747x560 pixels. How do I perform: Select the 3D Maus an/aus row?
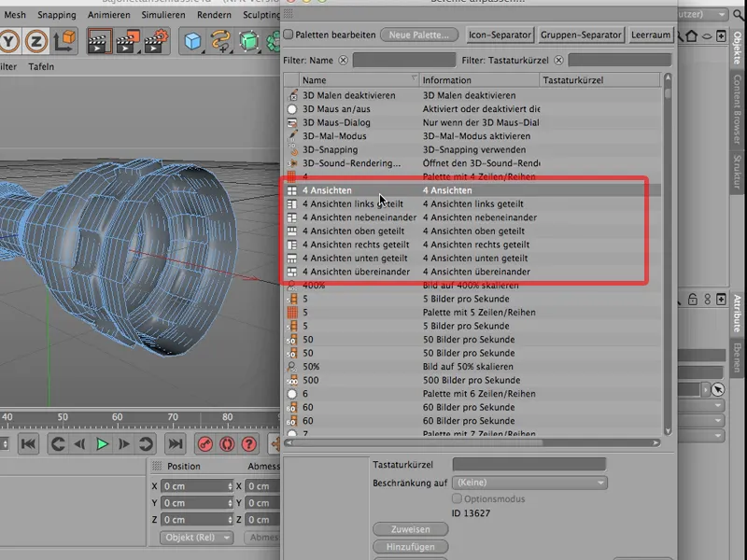(472, 109)
